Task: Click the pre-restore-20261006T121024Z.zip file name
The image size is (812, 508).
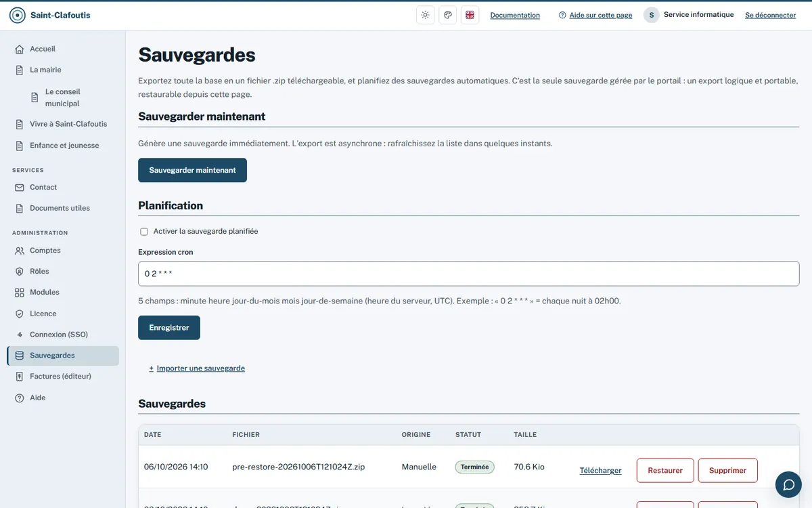Action: pos(298,467)
